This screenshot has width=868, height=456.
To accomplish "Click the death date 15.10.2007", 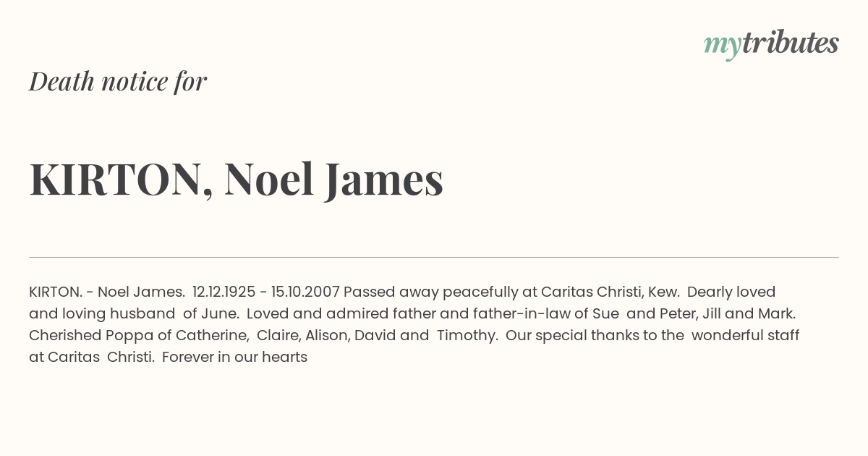I will 305,292.
